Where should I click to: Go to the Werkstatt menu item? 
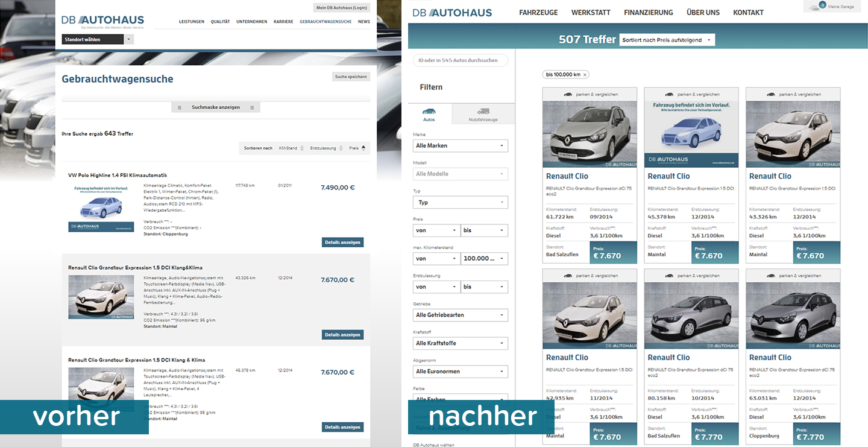coord(590,13)
